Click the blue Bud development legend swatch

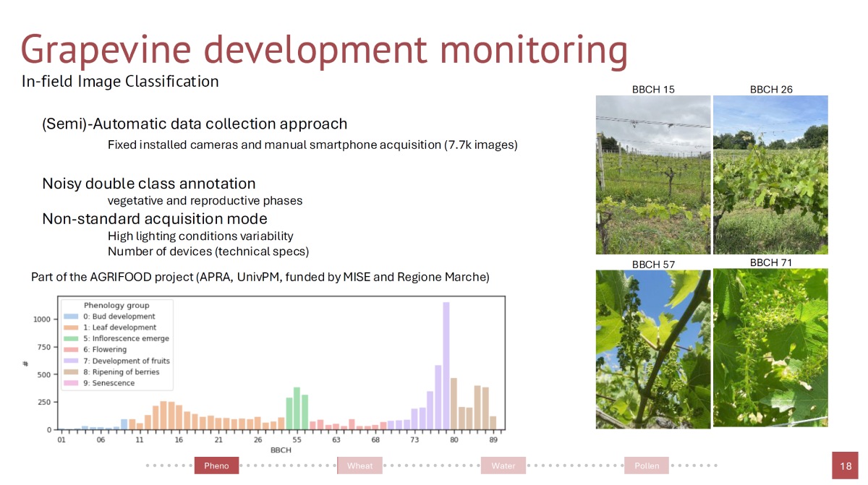[x=72, y=317]
